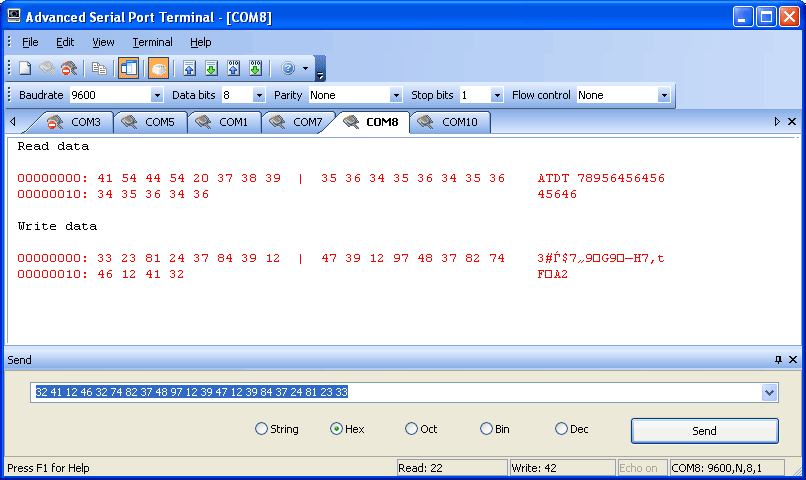Click the grayed connect port icon
This screenshot has width=806, height=480.
pyautogui.click(x=47, y=68)
